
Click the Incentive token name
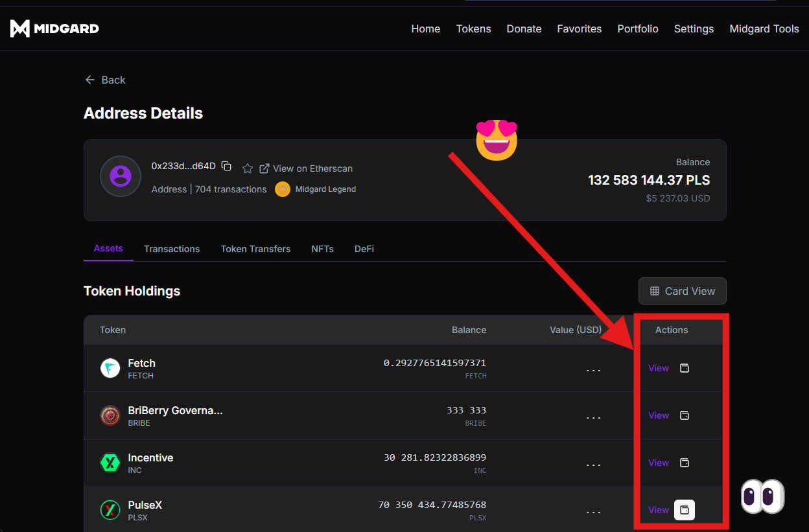pos(150,457)
